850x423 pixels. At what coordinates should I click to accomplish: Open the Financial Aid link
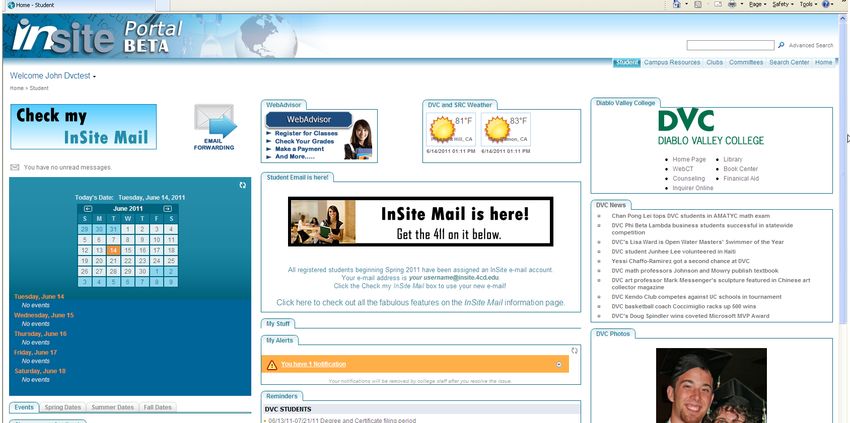point(741,178)
